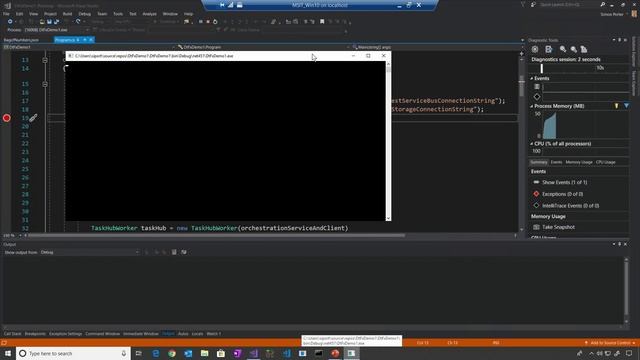Collapse the code region at line 15
Screen dimensions: 640x360
click(45, 84)
